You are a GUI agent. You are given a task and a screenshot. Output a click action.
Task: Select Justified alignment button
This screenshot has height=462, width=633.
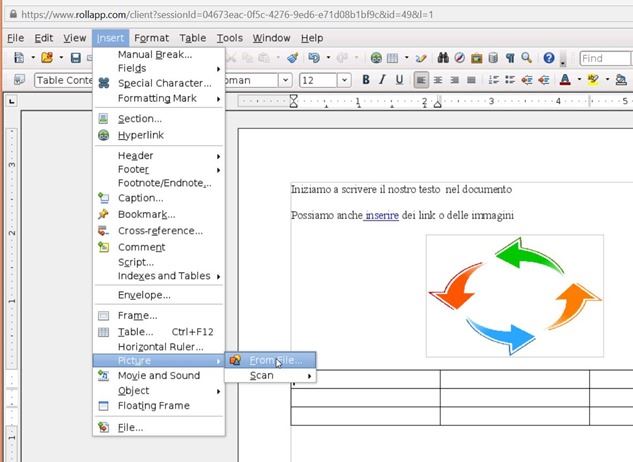pyautogui.click(x=471, y=80)
